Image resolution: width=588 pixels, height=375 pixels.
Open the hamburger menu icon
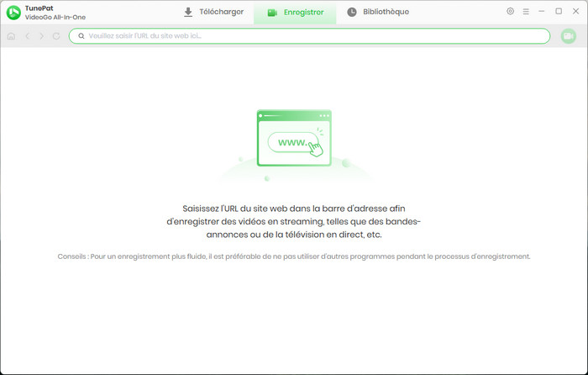click(x=526, y=12)
